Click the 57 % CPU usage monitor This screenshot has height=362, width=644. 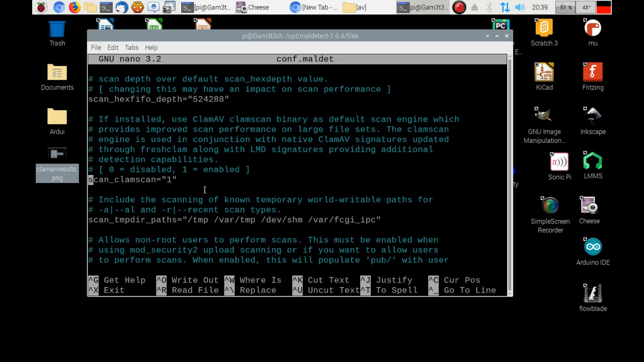tap(566, 7)
